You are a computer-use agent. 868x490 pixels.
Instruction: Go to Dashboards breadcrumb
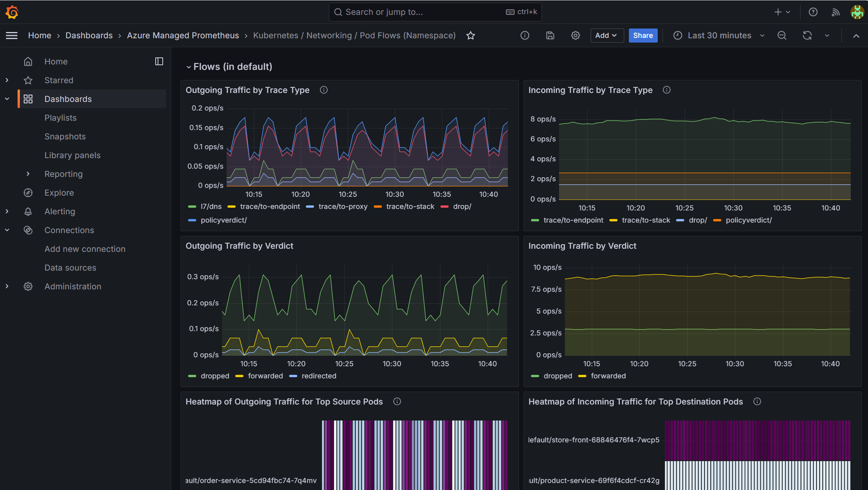(89, 36)
